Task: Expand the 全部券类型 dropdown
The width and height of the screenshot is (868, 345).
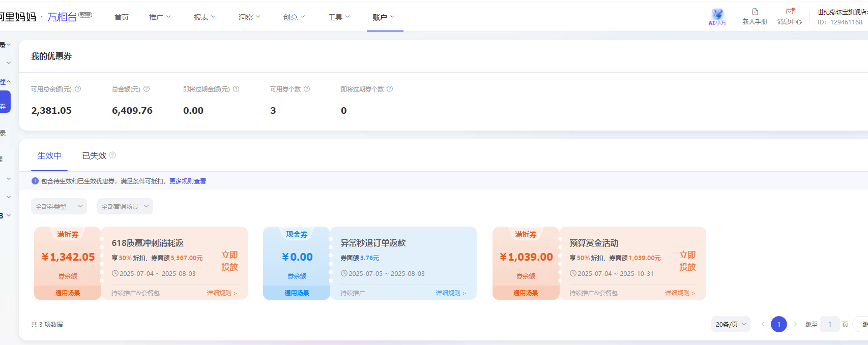Action: pos(59,206)
